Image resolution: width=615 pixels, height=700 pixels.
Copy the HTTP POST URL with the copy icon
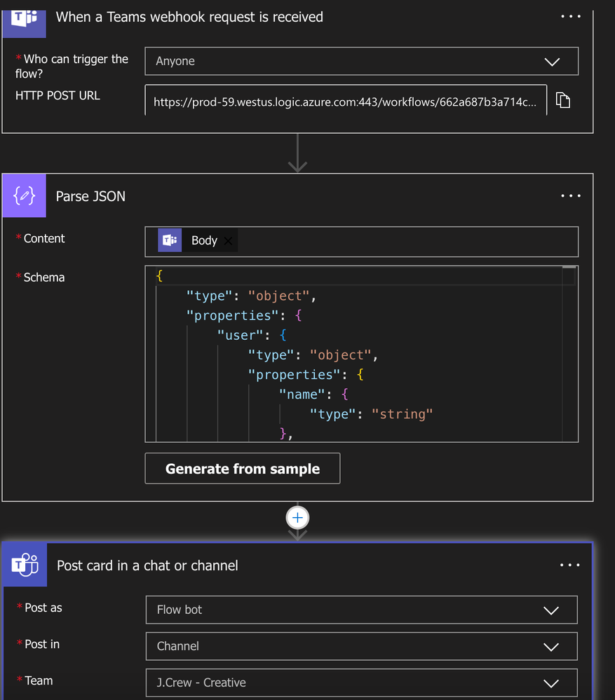[562, 100]
